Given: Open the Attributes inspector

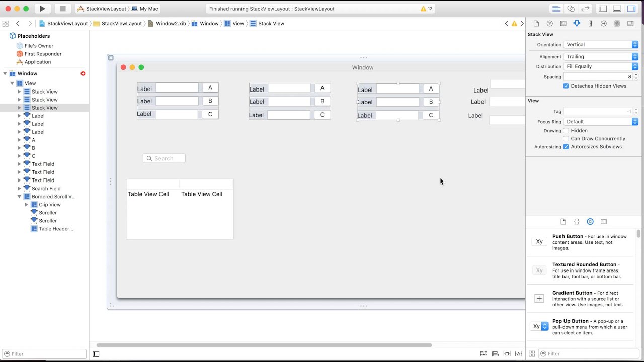Looking at the screenshot, I should coord(577,24).
